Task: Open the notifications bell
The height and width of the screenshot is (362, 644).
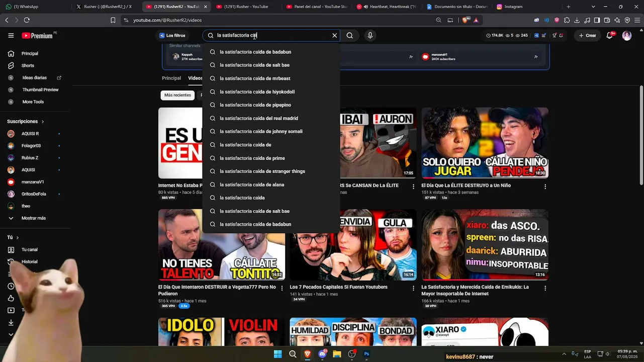Action: pyautogui.click(x=610, y=36)
